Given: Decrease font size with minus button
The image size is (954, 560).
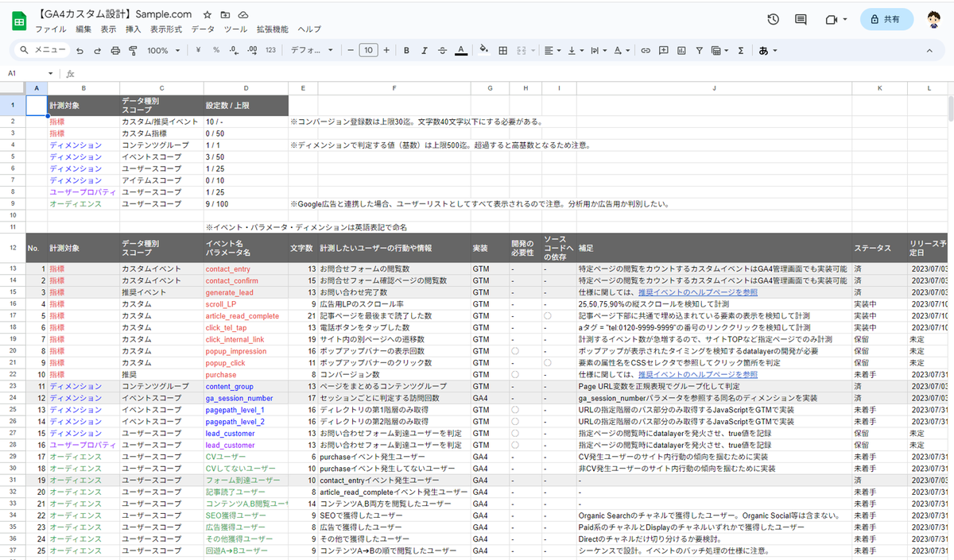Looking at the screenshot, I should click(350, 50).
